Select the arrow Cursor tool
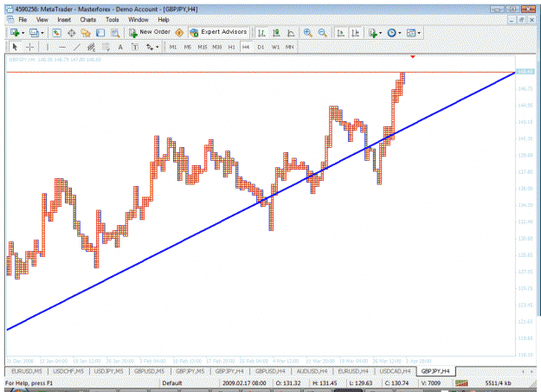 [x=15, y=47]
